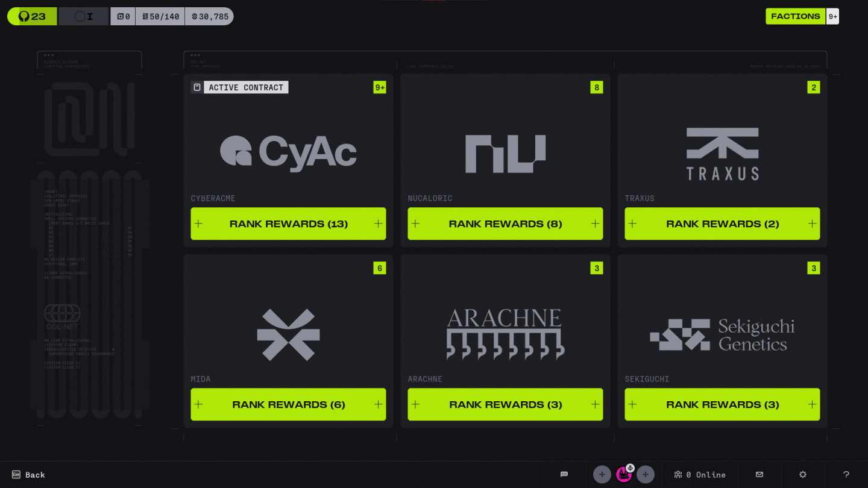Add a squad member using the plus slot right of the avatar
The width and height of the screenshot is (868, 488).
646,475
